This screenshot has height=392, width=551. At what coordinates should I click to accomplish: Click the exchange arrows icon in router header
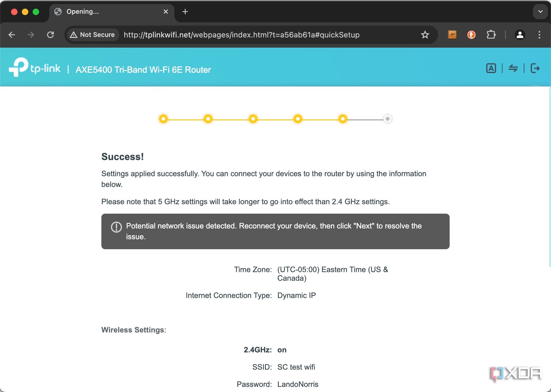[x=514, y=68]
